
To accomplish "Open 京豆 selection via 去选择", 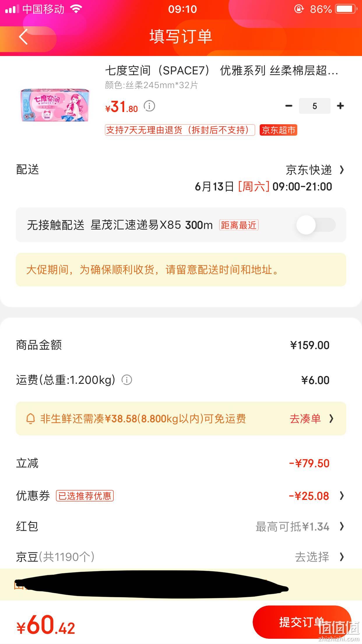I will [312, 557].
